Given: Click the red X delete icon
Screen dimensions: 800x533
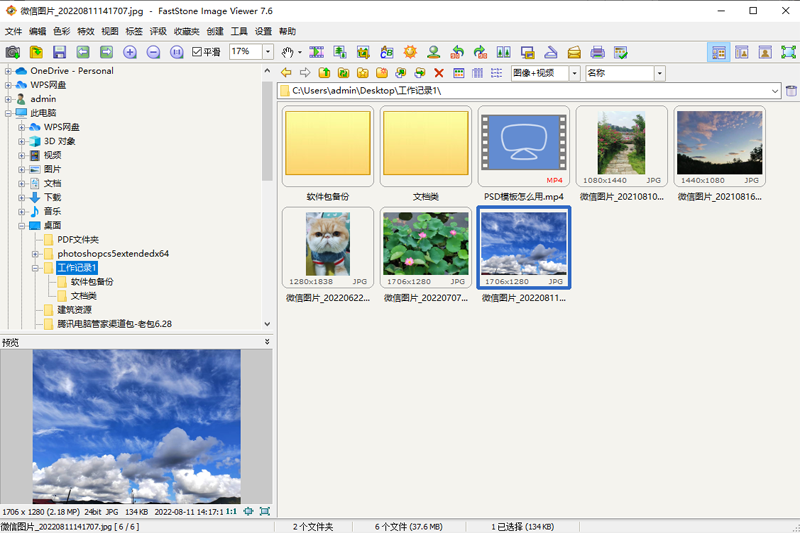Looking at the screenshot, I should coord(438,73).
